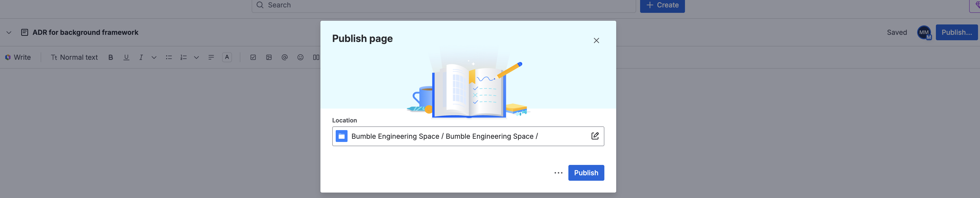
Task: Open the text color picker
Action: tap(227, 58)
